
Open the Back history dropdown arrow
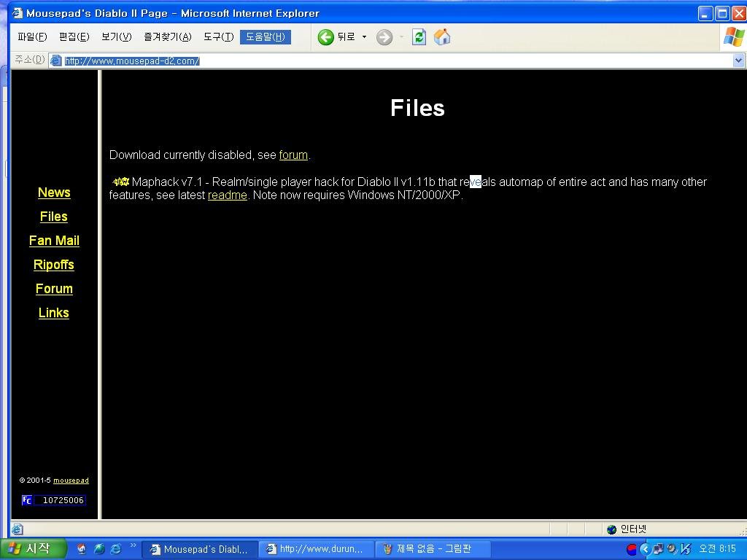(365, 37)
